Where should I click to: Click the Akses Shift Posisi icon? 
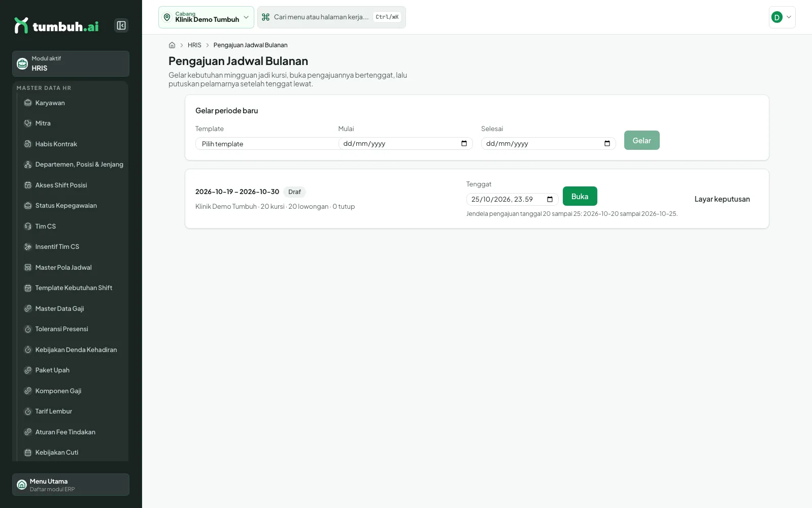pos(28,185)
